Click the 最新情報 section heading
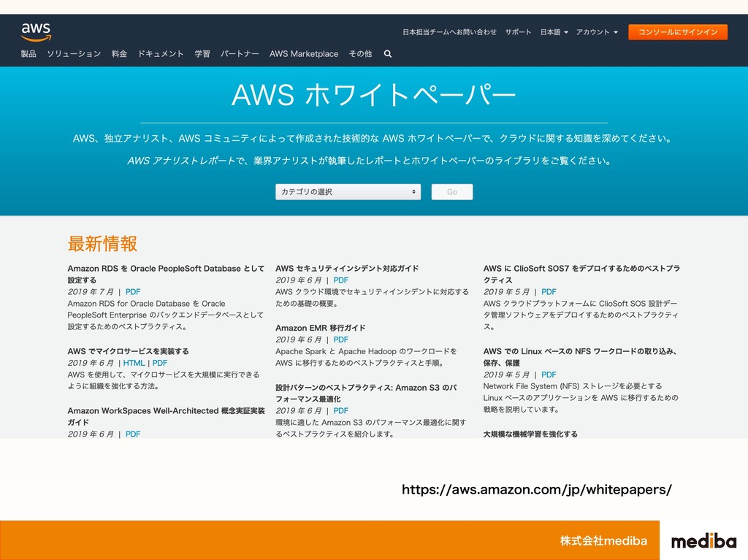Image resolution: width=748 pixels, height=560 pixels. click(102, 244)
